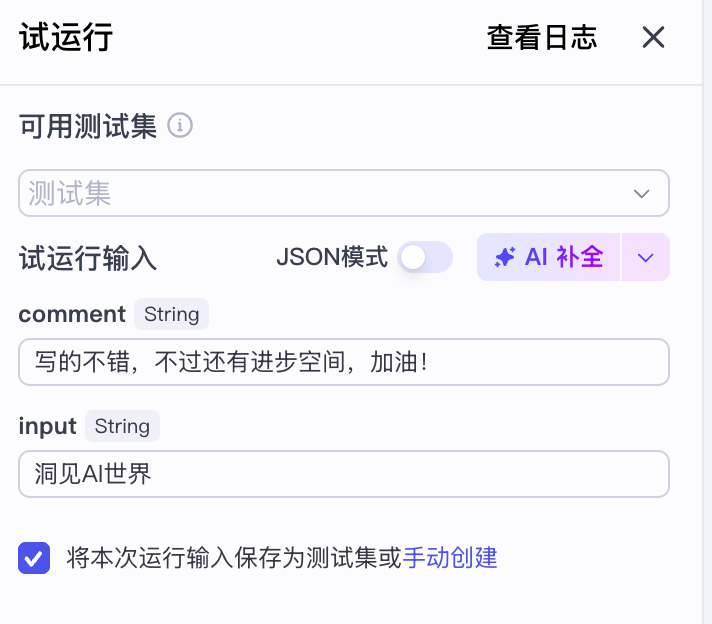Click the JSON模式 label text
This screenshot has height=624, width=712.
click(331, 257)
